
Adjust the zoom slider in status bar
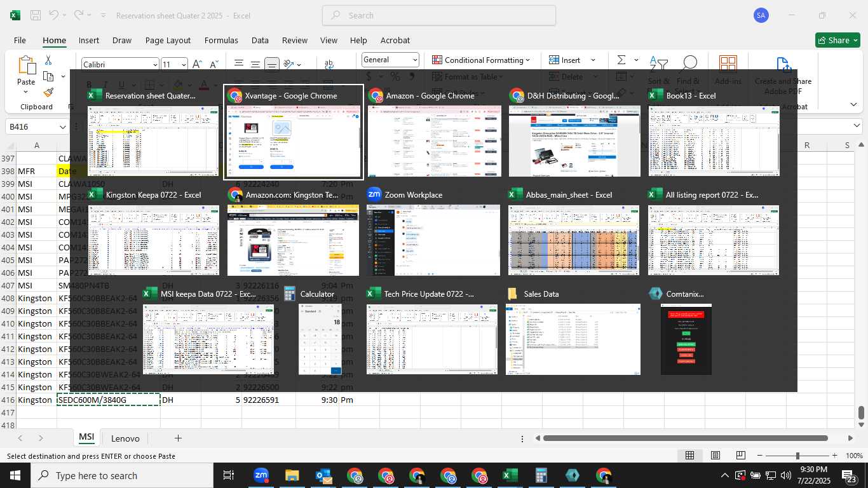(797, 456)
